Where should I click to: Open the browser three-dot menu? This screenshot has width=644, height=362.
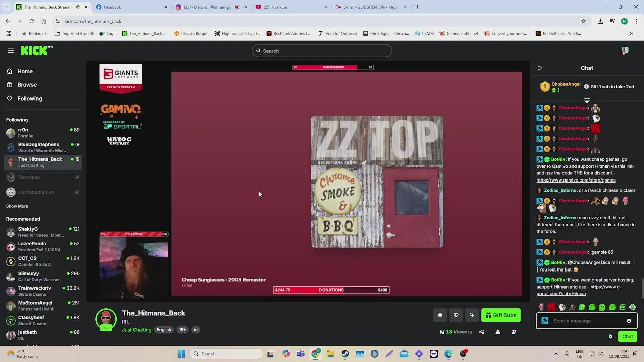(x=636, y=21)
